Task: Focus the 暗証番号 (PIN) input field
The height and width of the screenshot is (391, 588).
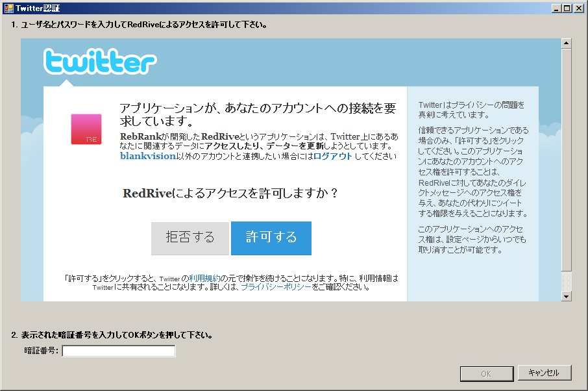Action: click(119, 351)
